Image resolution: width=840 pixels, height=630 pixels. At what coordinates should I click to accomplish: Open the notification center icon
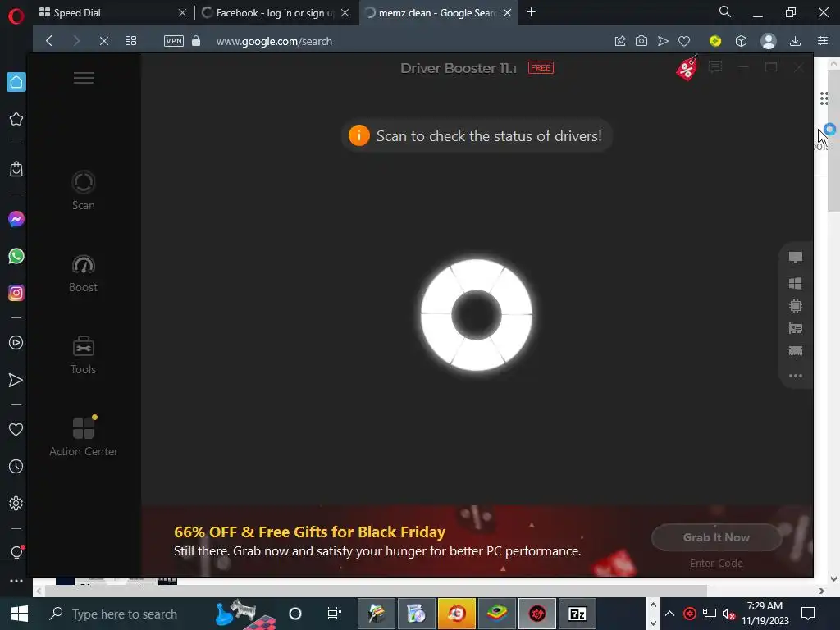[808, 614]
